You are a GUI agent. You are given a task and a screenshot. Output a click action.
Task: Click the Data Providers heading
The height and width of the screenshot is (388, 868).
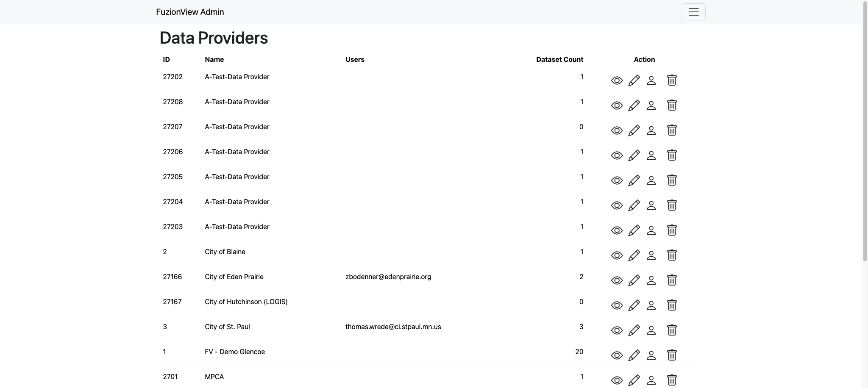coord(214,38)
